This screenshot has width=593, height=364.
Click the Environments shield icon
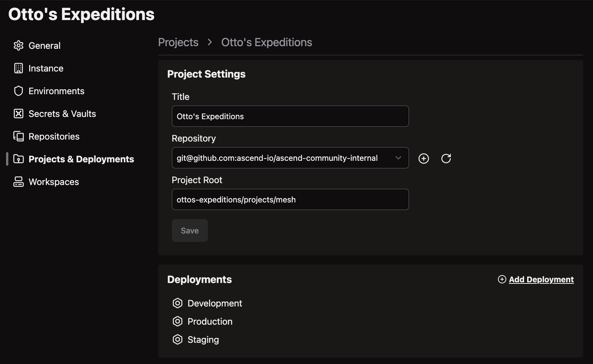[19, 91]
